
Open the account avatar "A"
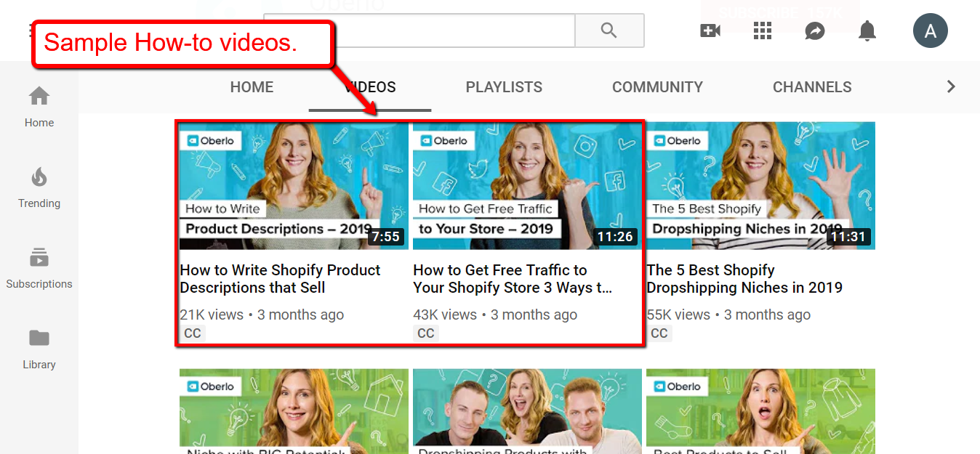931,31
